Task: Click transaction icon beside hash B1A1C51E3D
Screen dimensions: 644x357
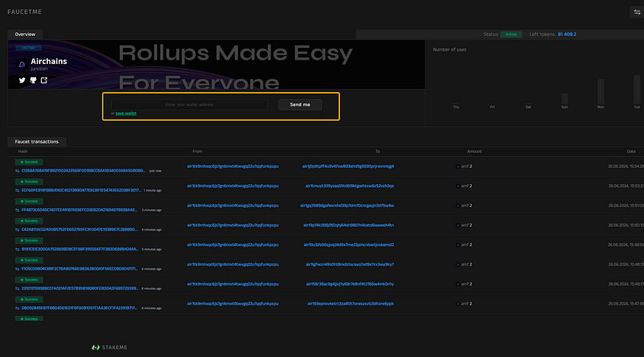Action: pos(17,250)
